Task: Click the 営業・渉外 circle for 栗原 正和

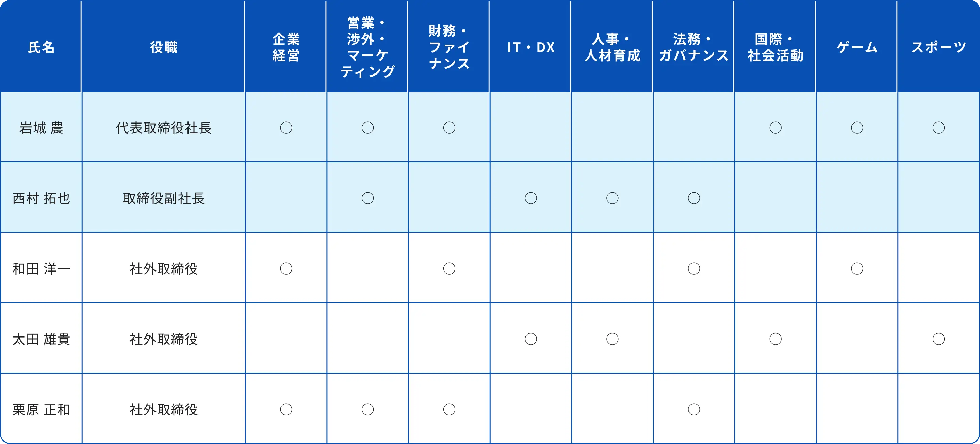Action: coord(367,409)
